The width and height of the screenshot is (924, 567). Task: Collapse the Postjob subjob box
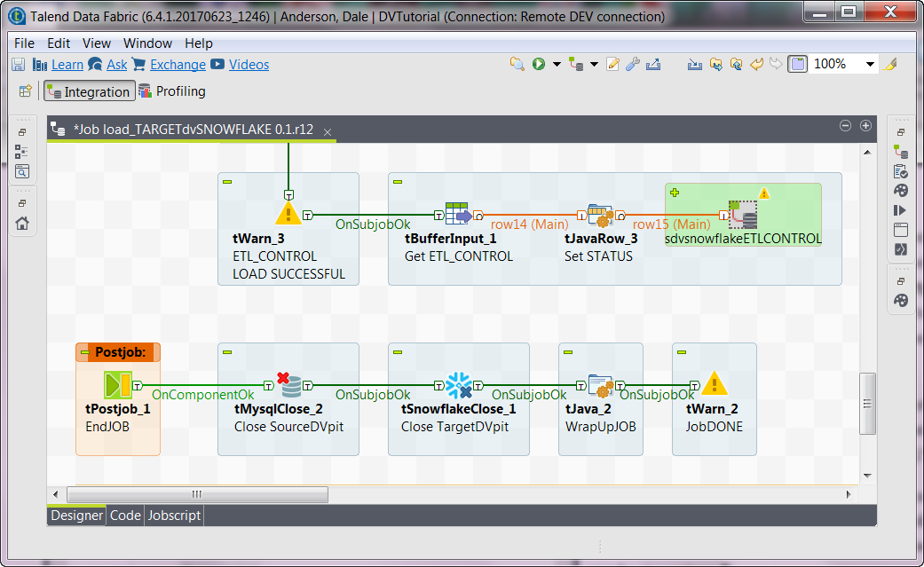85,352
